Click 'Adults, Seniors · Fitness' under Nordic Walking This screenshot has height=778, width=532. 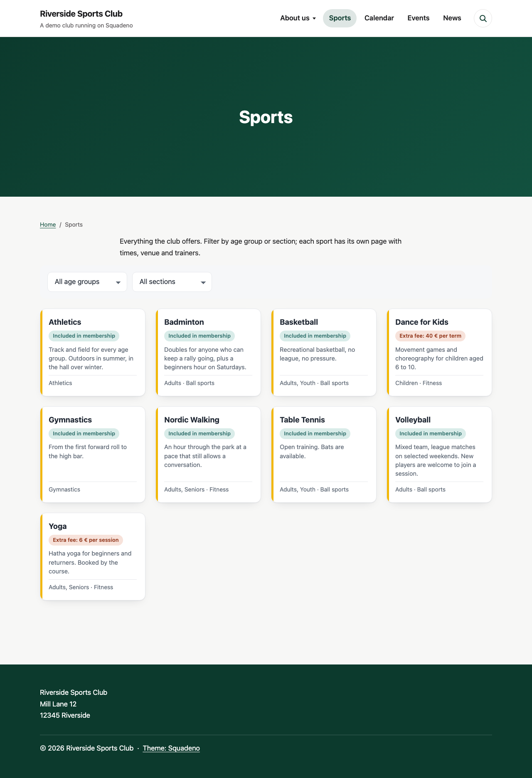(196, 489)
